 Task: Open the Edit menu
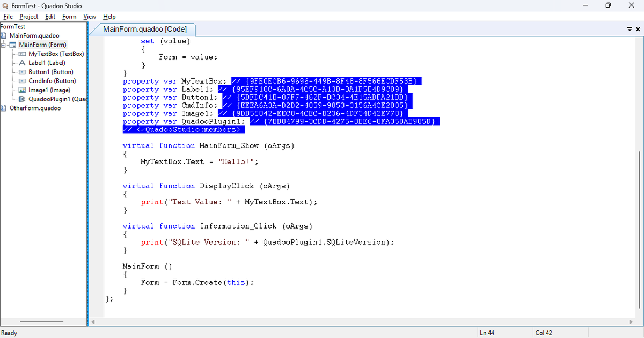tap(50, 17)
